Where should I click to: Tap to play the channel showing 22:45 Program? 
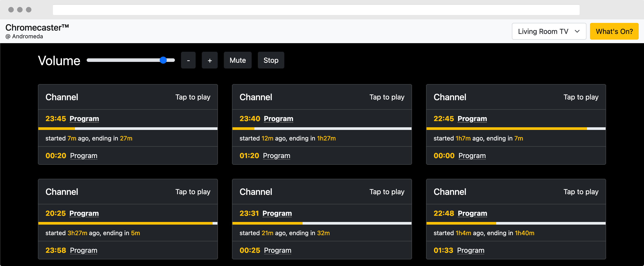point(581,97)
